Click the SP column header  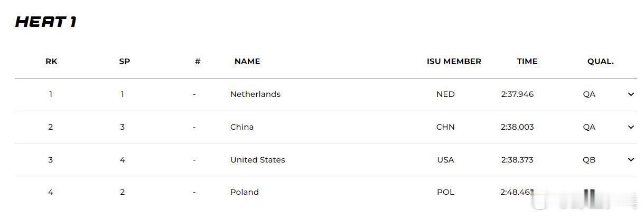[x=125, y=61]
